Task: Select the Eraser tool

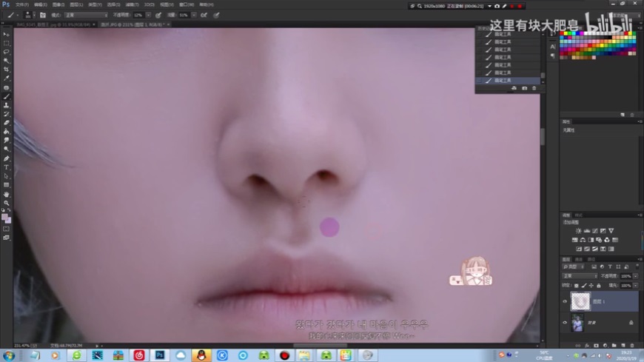Action: click(6, 123)
